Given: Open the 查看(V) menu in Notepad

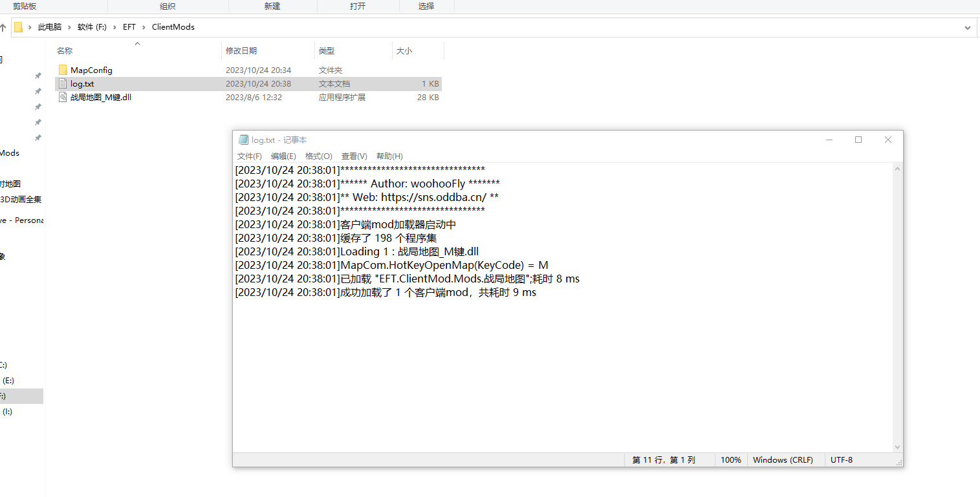Looking at the screenshot, I should pyautogui.click(x=354, y=156).
